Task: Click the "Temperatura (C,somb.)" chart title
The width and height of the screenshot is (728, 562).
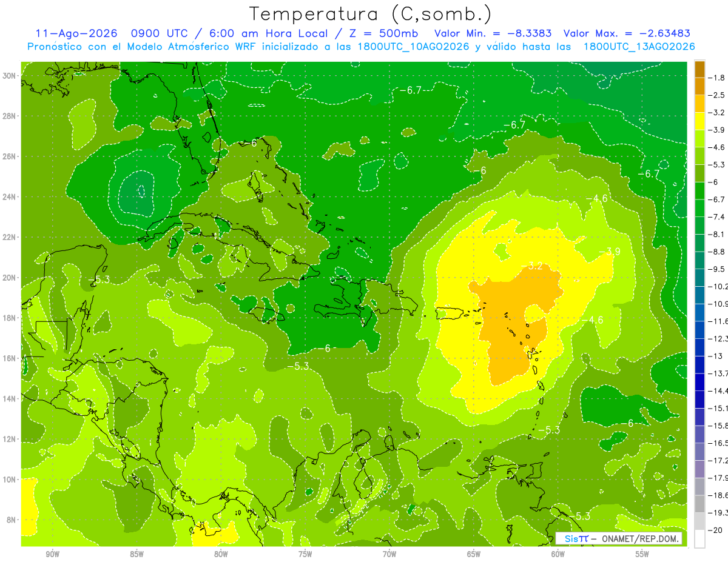Action: pos(370,14)
